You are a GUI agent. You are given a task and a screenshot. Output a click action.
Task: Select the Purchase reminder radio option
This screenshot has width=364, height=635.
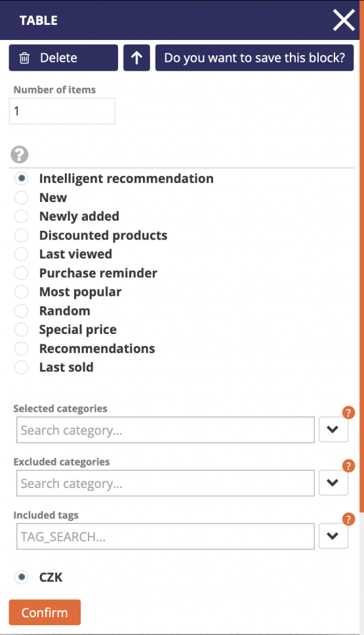[21, 273]
